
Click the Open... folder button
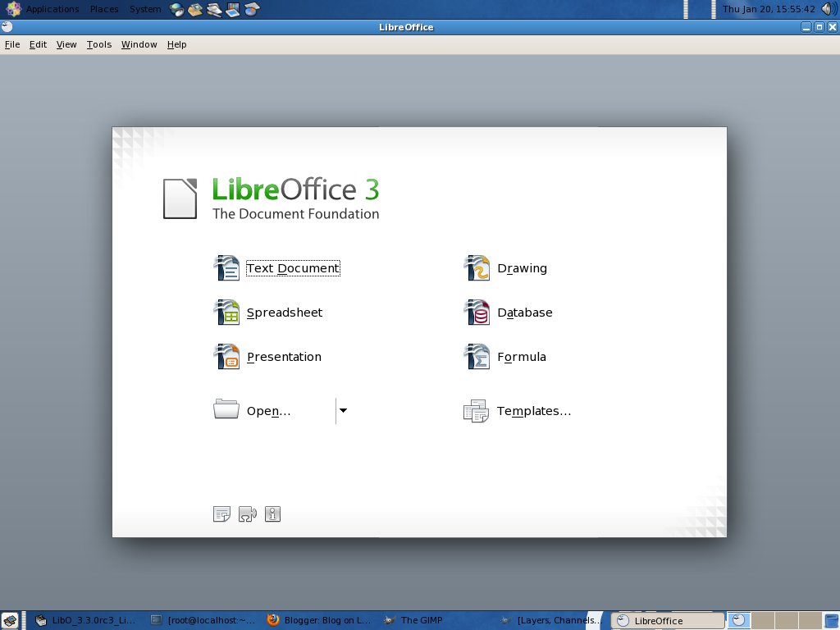[252, 410]
